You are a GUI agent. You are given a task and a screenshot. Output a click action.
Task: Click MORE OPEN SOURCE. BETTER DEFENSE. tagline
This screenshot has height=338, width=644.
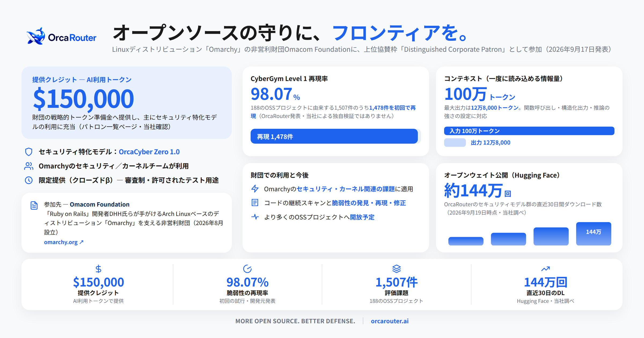[x=295, y=321]
